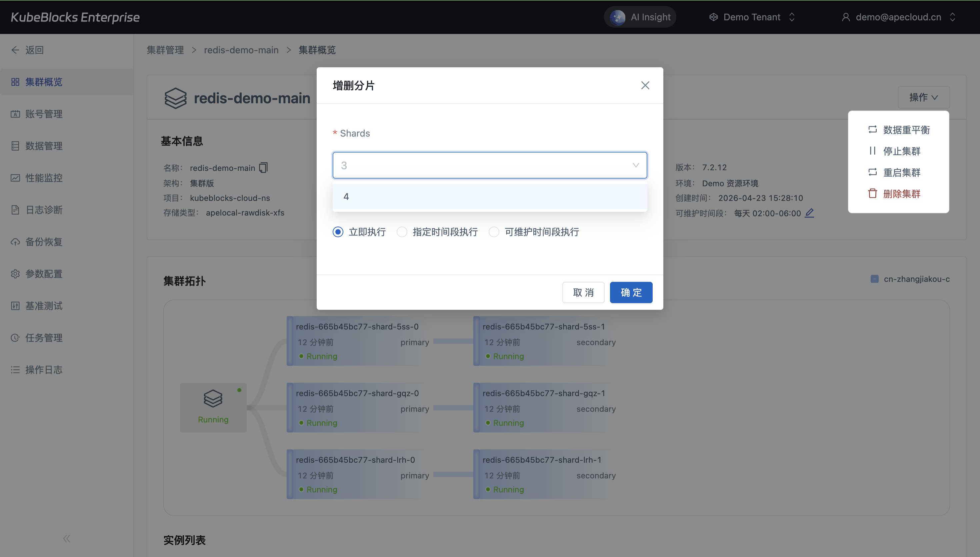Open the Demo Tenant switcher
Viewport: 980px width, 557px height.
[752, 17]
